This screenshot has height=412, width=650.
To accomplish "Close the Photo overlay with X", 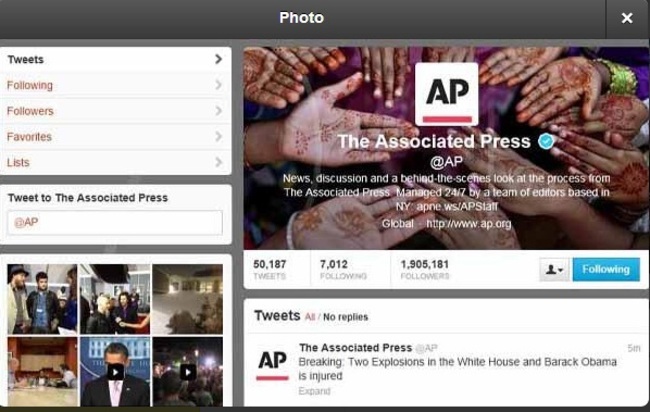I will [627, 18].
